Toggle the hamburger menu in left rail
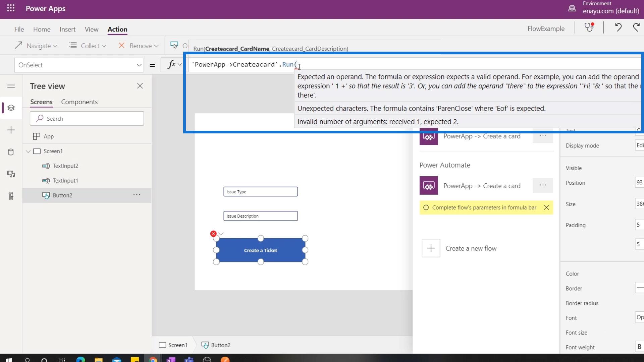 point(11,86)
